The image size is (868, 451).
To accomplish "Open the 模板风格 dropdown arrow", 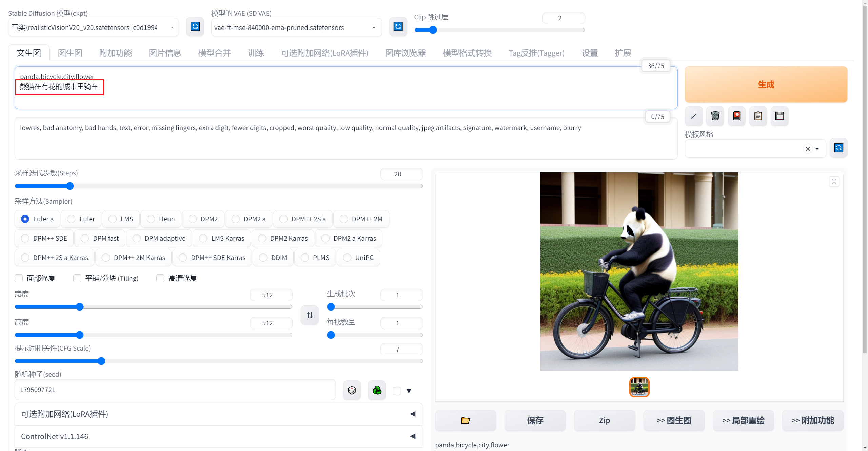I will coord(817,149).
